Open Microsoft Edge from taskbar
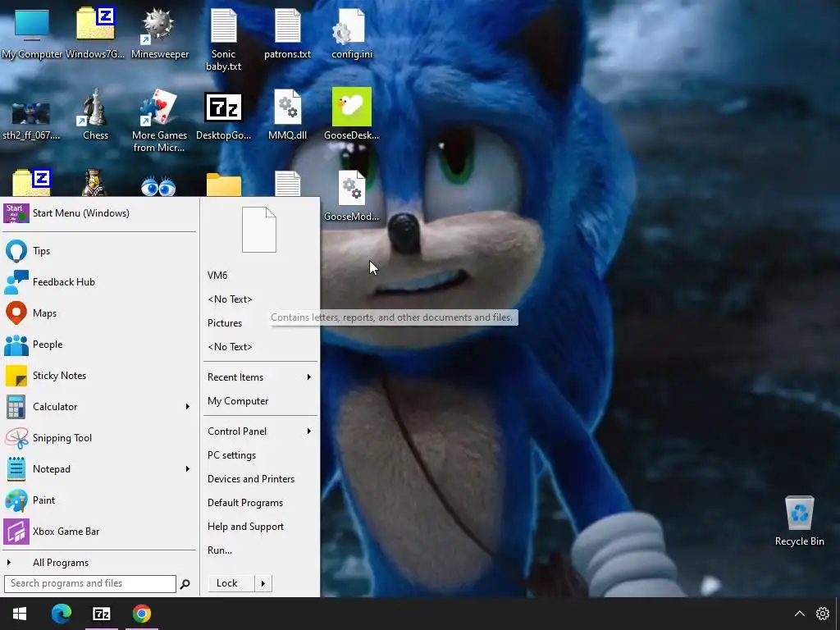 pos(61,614)
